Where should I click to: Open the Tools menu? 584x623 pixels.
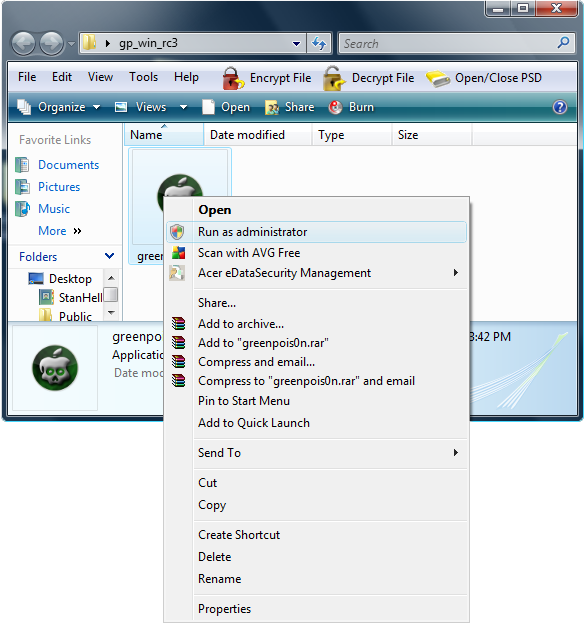(143, 77)
